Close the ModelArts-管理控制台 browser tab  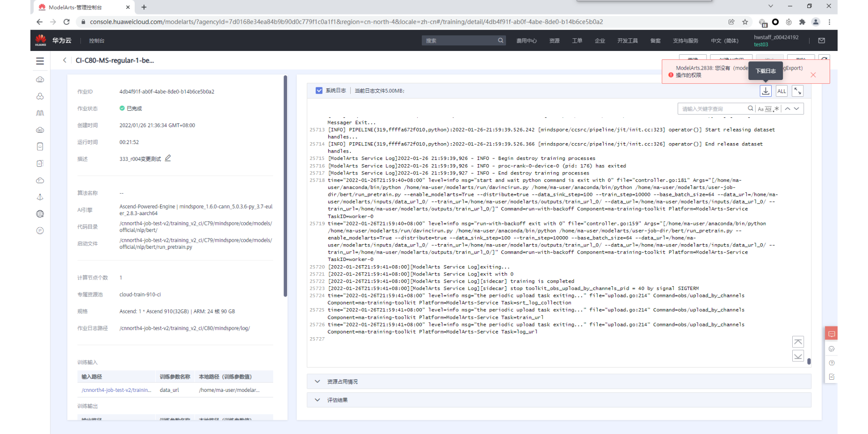click(x=128, y=7)
